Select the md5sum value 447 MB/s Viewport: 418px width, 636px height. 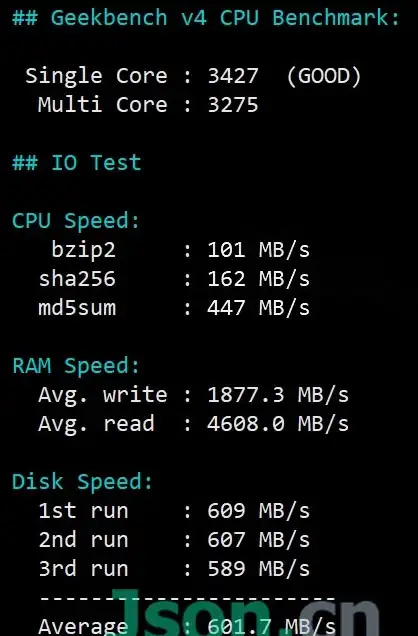[258, 308]
